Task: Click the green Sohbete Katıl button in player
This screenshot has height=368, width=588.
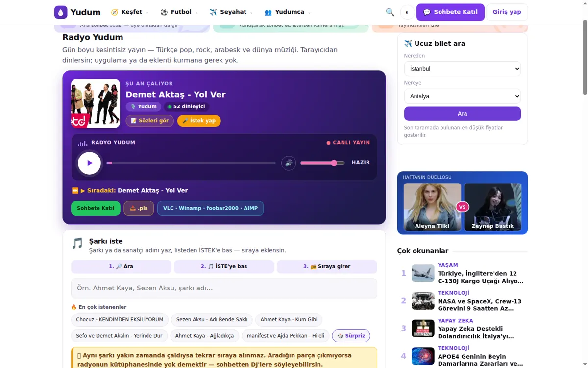Action: [96, 208]
